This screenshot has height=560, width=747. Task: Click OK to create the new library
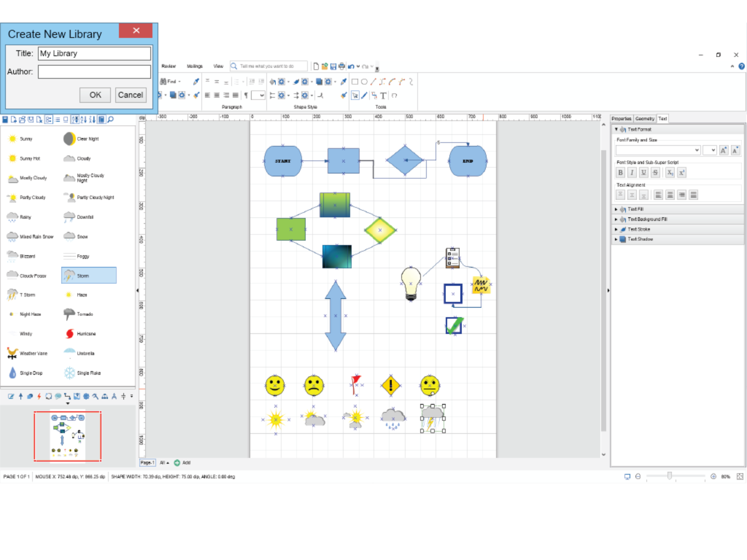(95, 95)
